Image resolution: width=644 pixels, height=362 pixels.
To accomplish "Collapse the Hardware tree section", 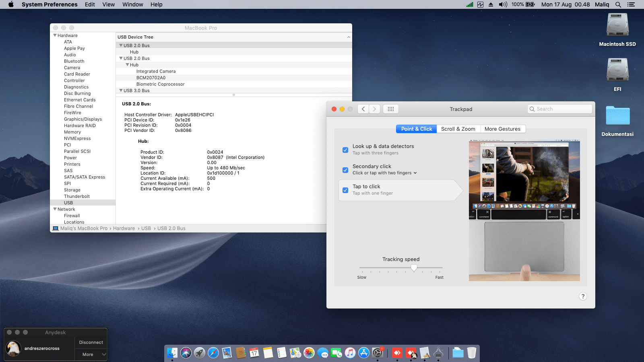I will coord(55,35).
